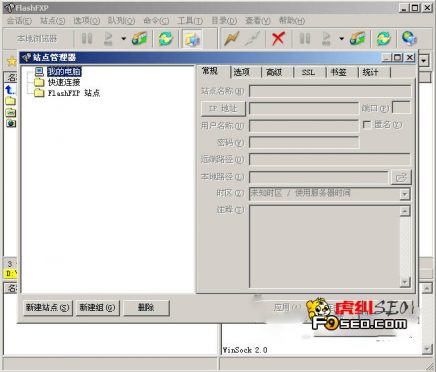Open the 帮助 menu

[292, 21]
